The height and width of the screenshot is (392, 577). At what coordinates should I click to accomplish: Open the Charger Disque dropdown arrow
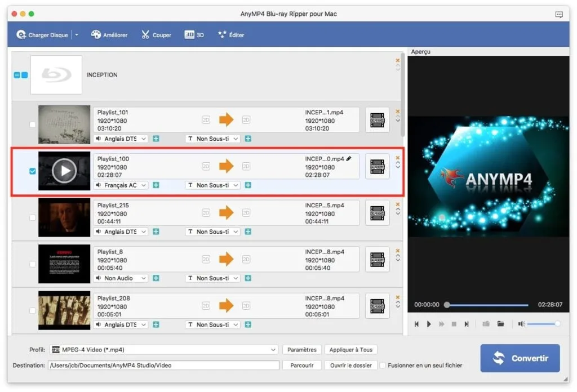[x=77, y=35]
